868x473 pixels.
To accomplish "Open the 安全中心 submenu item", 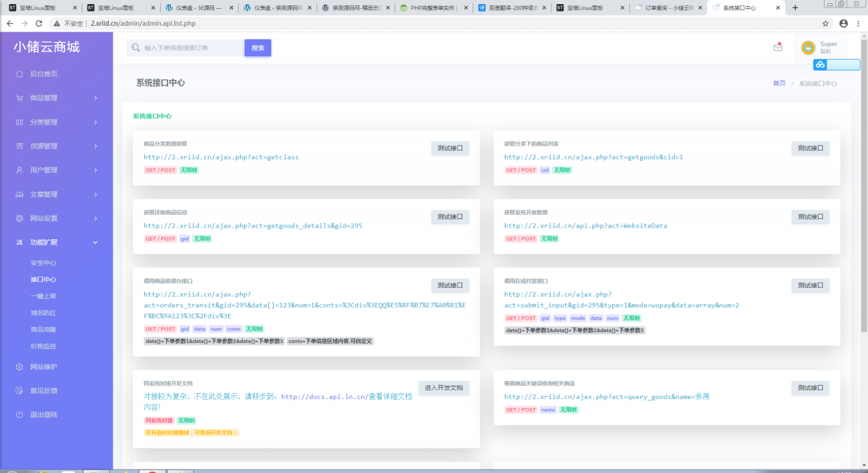I will [43, 263].
